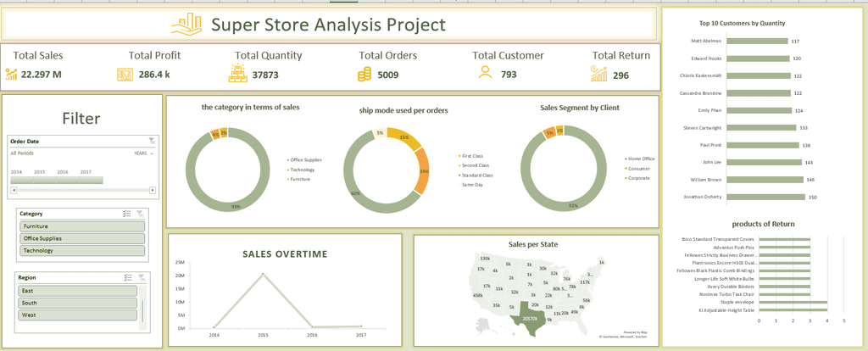Click the Region slicer vertical scrollbar

tap(142, 309)
